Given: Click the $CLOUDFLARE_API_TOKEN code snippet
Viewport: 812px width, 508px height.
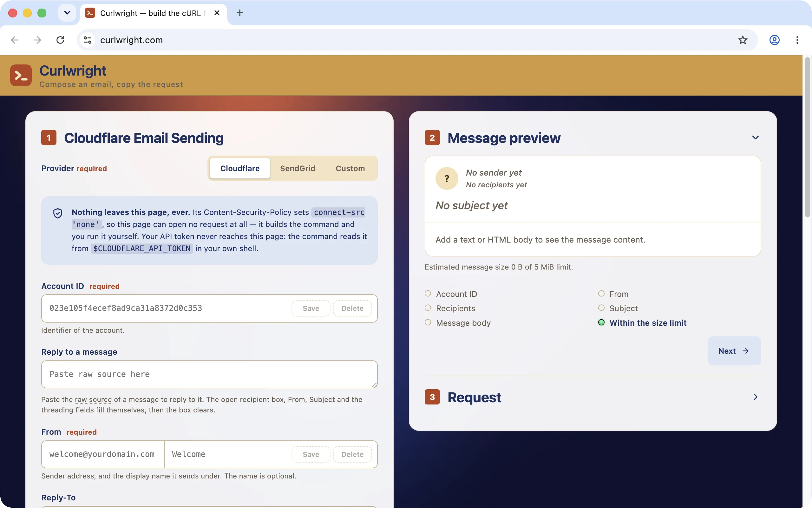Looking at the screenshot, I should (x=141, y=249).
